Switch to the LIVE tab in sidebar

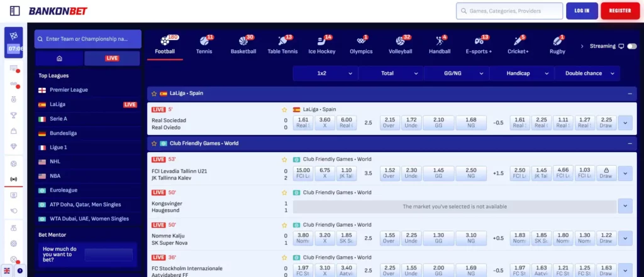click(x=112, y=58)
